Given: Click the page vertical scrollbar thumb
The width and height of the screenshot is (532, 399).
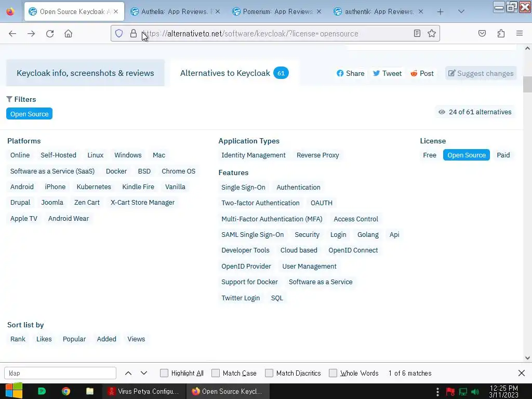Looking at the screenshot, I should 527,84.
